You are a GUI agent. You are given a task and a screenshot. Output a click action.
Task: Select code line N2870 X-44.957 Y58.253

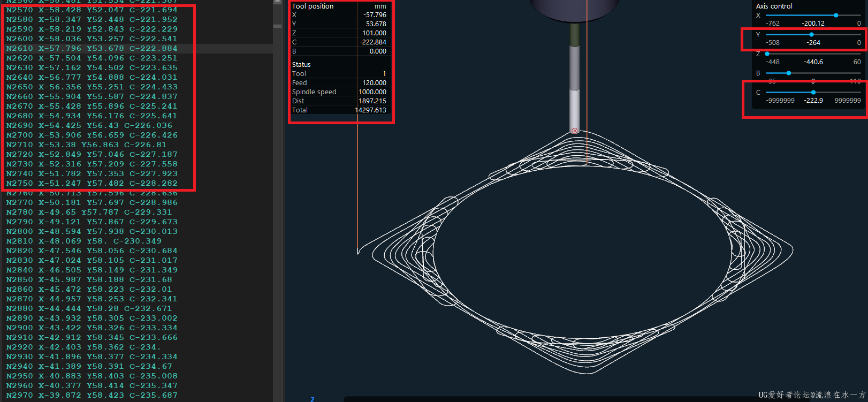tap(92, 299)
